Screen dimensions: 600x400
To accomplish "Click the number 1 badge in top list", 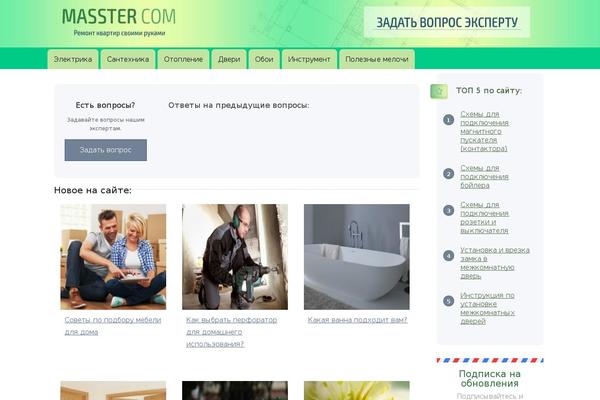I will pyautogui.click(x=448, y=120).
